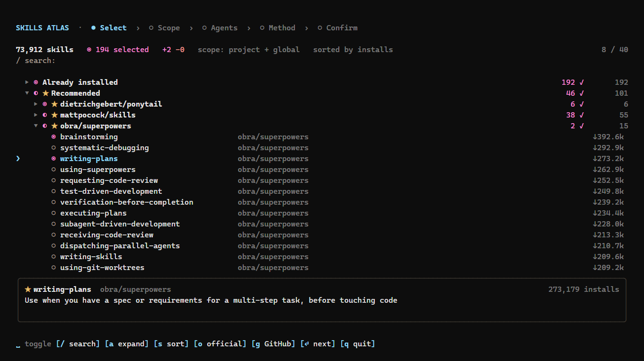Click the 38 ✓ count for mattpocock/skills
Screen dimensions: 644x361
[x=575, y=115]
